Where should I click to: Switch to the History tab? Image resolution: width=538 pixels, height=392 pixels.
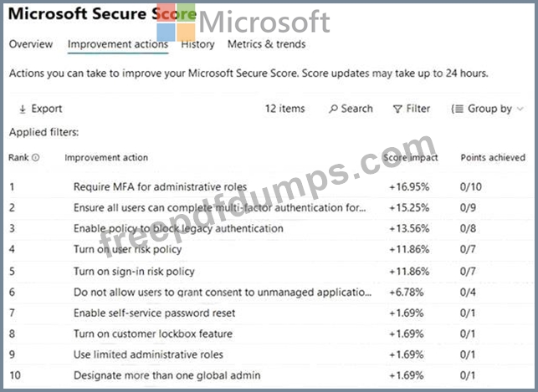click(x=197, y=44)
